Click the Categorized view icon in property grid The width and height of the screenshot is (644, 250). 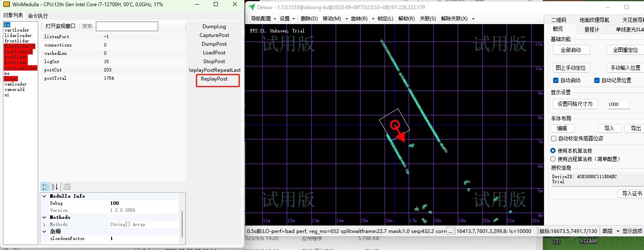[45, 187]
